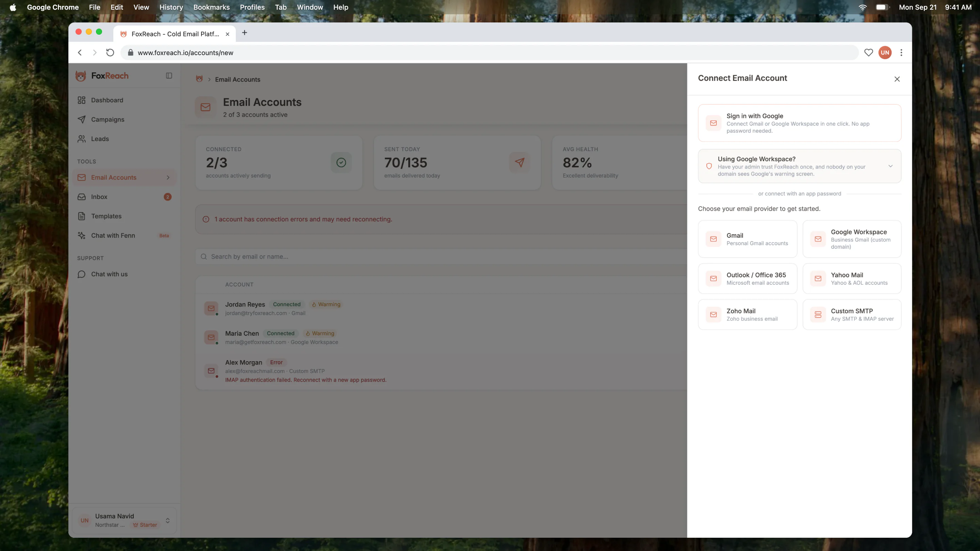Open Templates in sidebar

(124, 216)
